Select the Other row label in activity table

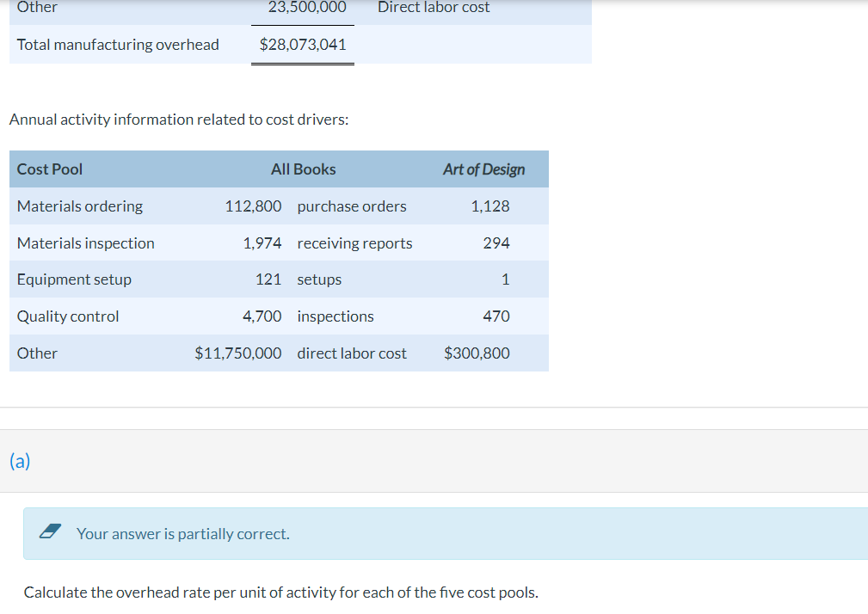click(37, 353)
